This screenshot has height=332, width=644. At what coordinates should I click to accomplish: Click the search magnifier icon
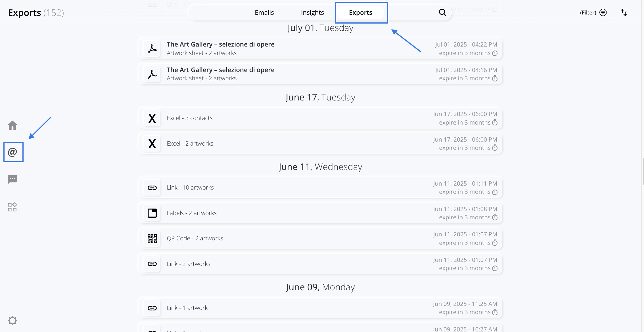pos(442,12)
